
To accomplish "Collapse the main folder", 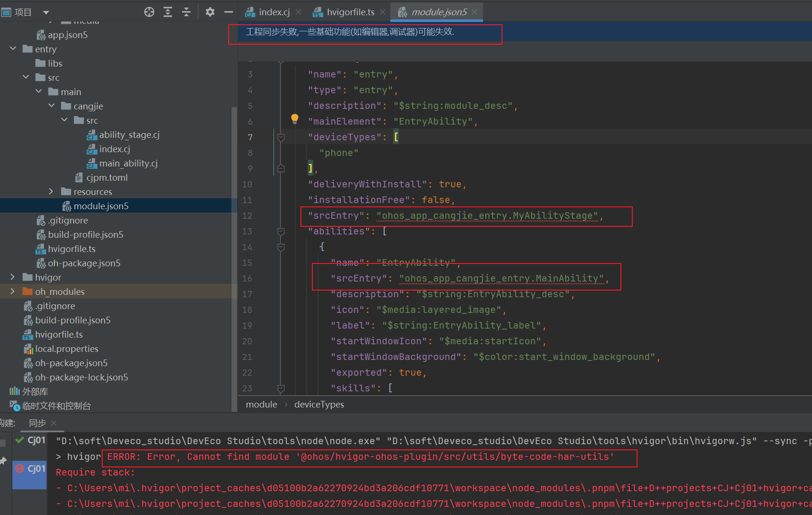I will tap(39, 92).
